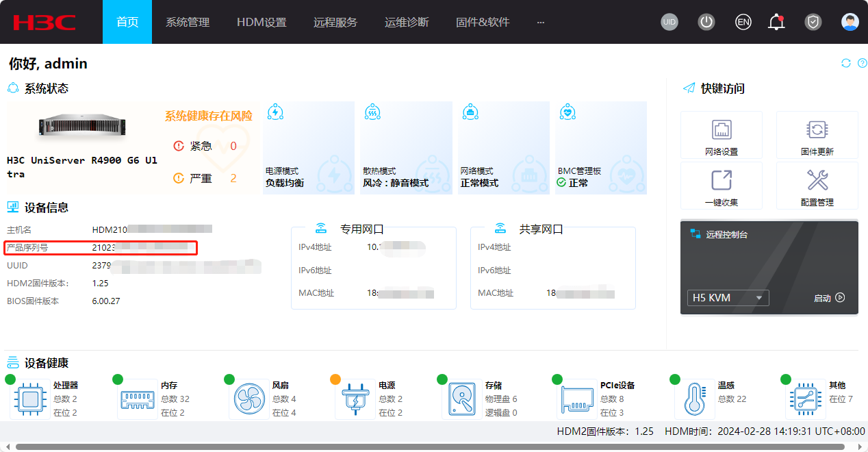Open the 远程服务 menu
The image size is (868, 452).
[x=335, y=22]
